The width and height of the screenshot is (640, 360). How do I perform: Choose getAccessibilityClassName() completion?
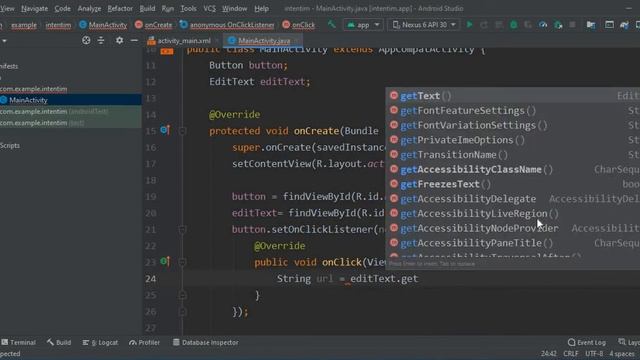pyautogui.click(x=513, y=169)
